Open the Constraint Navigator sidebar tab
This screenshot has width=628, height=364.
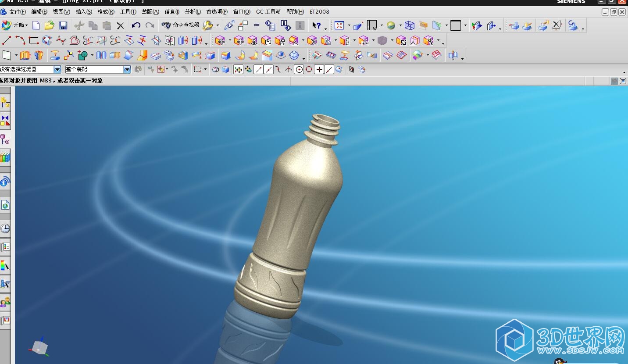[5, 121]
